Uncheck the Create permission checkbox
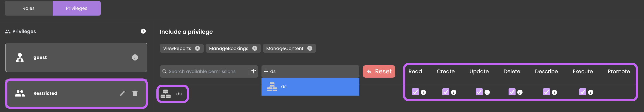Screen dimensions: 644x112 (x=446, y=92)
